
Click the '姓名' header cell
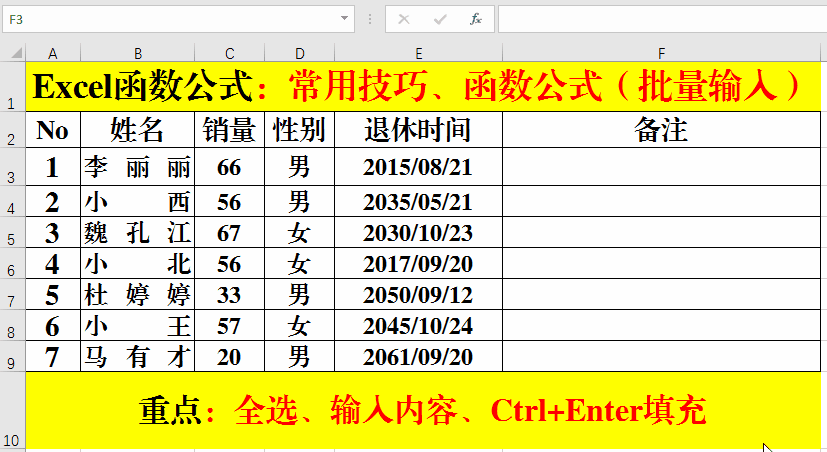(x=138, y=130)
